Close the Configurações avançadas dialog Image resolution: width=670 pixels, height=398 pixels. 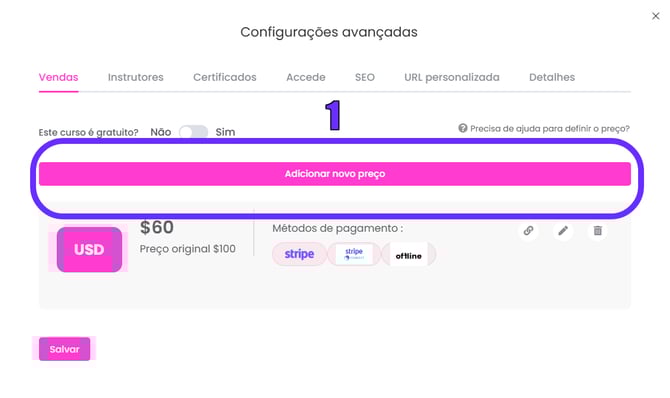click(655, 16)
